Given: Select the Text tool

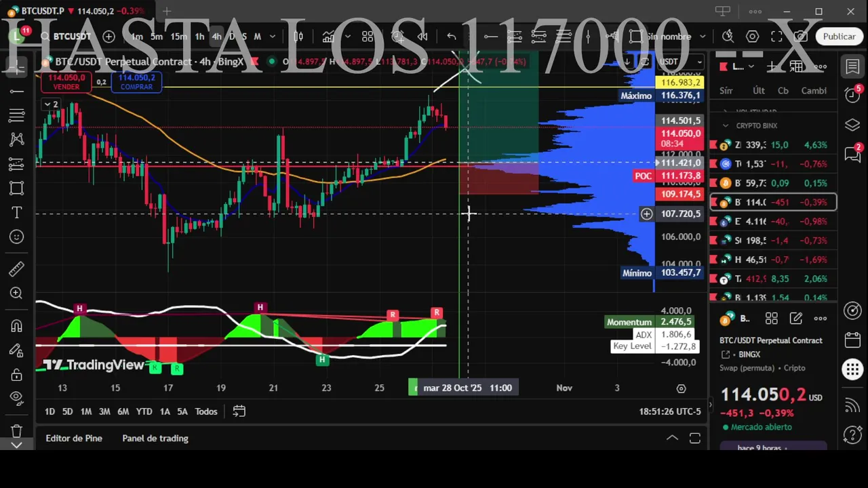Looking at the screenshot, I should click(x=17, y=213).
